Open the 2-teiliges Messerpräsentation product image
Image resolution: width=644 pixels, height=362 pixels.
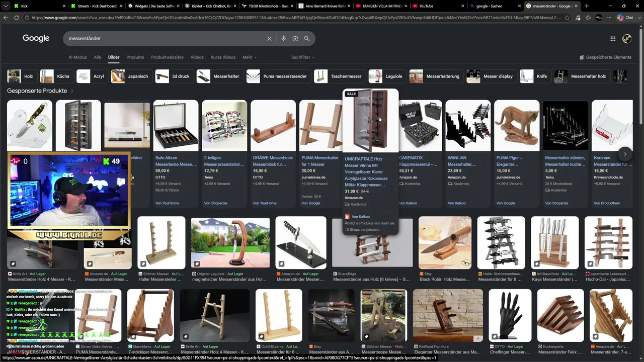coord(224,126)
